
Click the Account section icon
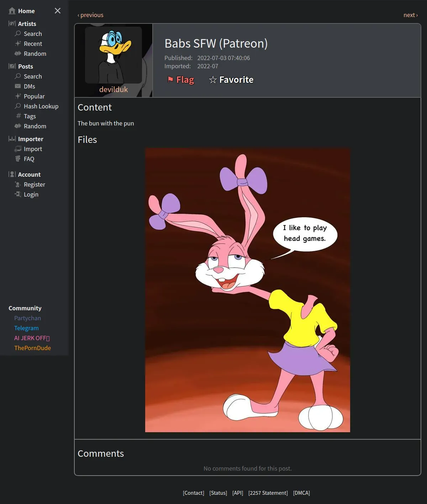pyautogui.click(x=12, y=174)
